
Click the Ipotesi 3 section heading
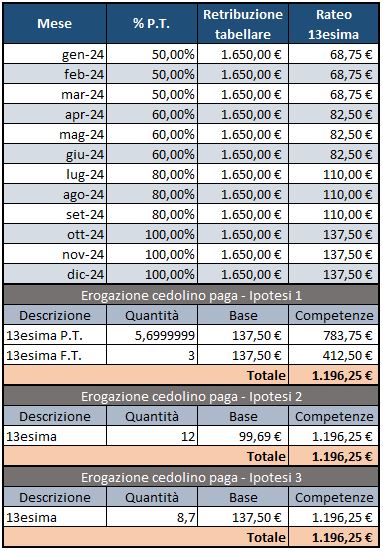tap(191, 478)
